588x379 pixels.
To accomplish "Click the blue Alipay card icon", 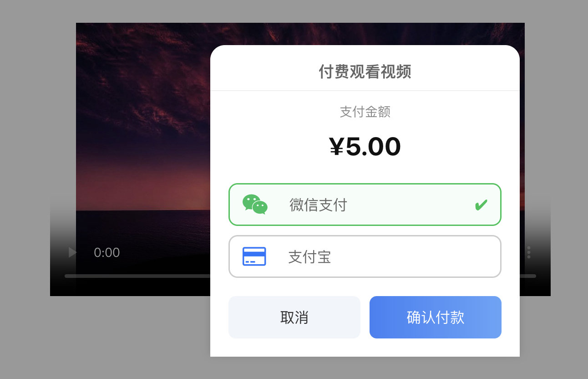I will point(254,256).
